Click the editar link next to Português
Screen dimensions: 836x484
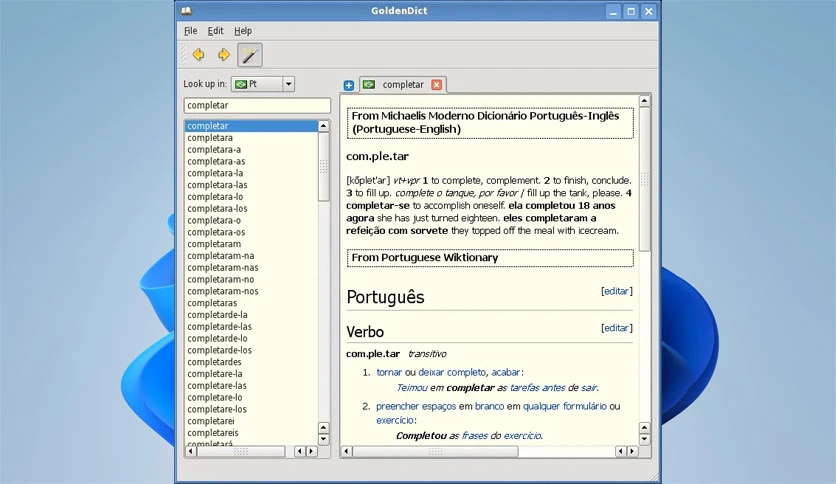(617, 291)
